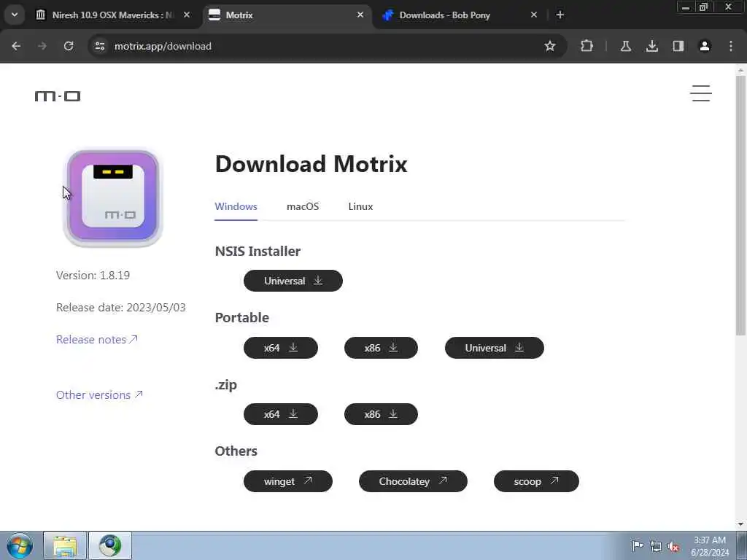
Task: Click the Portable section heading
Action: pyautogui.click(x=242, y=318)
